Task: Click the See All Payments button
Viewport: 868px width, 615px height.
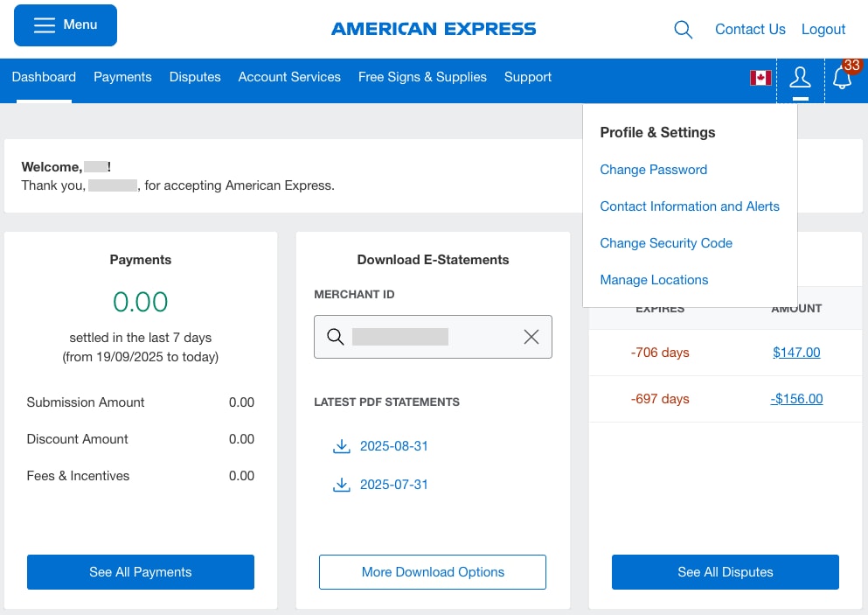Action: (x=140, y=571)
